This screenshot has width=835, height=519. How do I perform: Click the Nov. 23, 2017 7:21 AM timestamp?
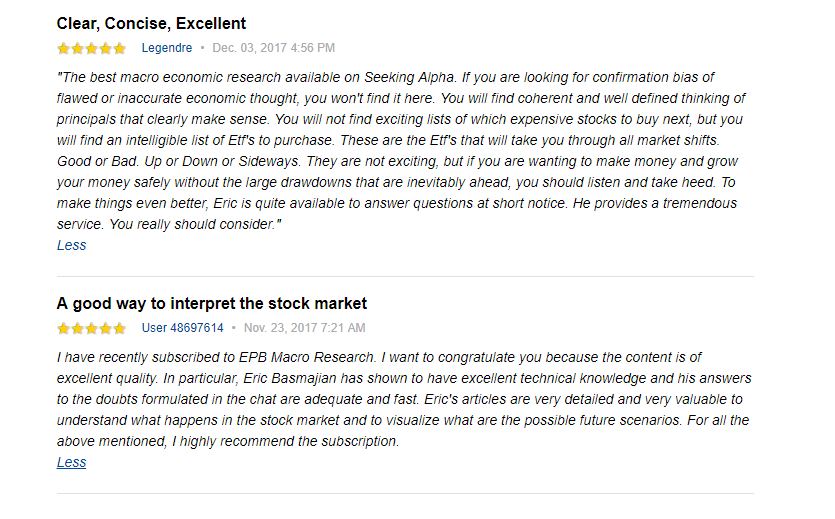tap(304, 328)
